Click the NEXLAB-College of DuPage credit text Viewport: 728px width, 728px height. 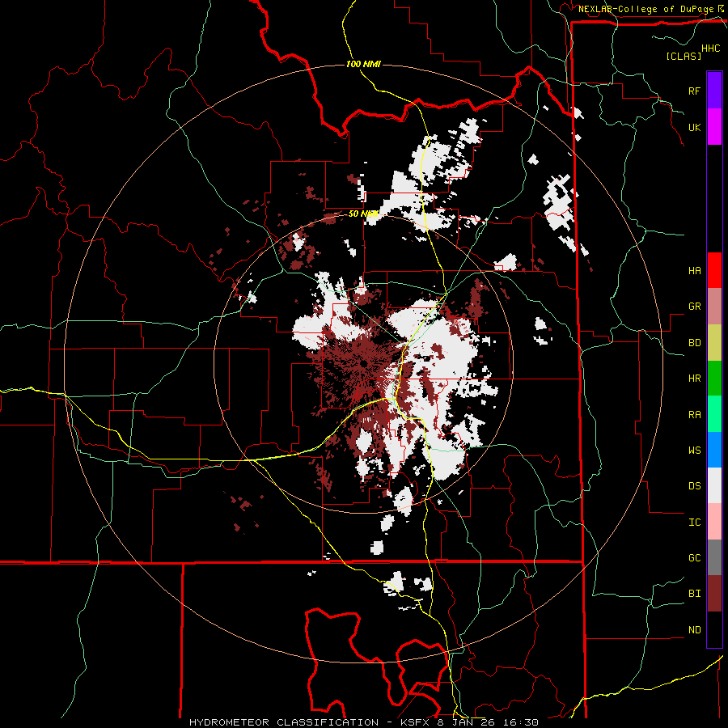[x=646, y=9]
